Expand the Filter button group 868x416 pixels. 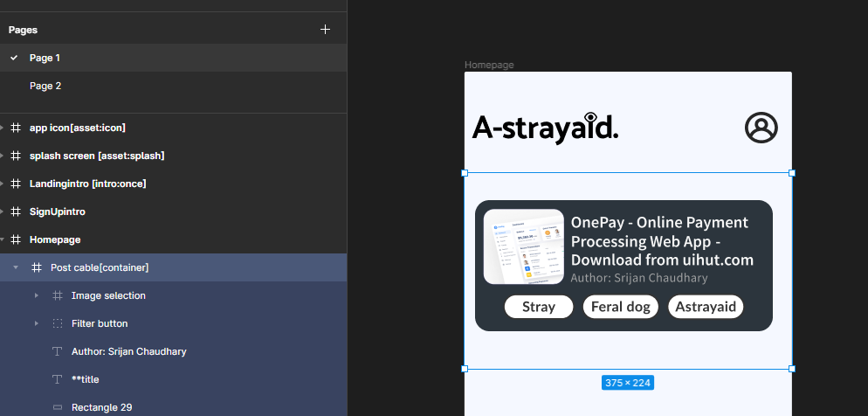37,323
